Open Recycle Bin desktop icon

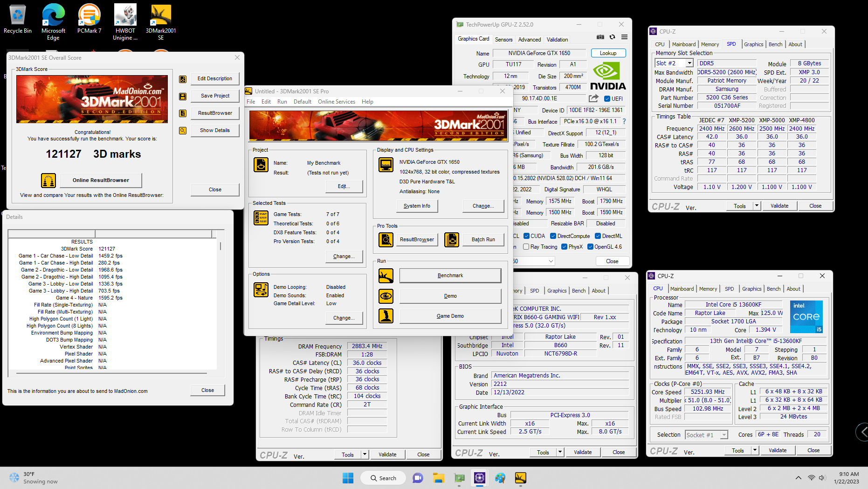pos(18,20)
